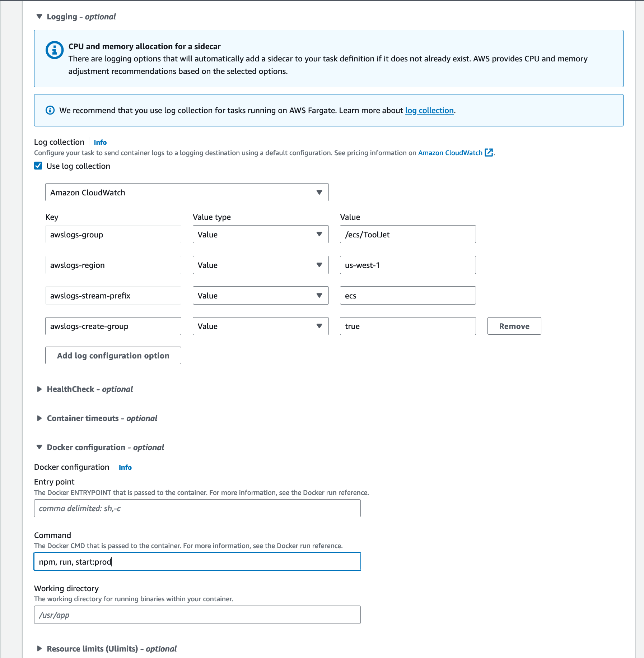Click Add log configuration option button

pos(113,356)
